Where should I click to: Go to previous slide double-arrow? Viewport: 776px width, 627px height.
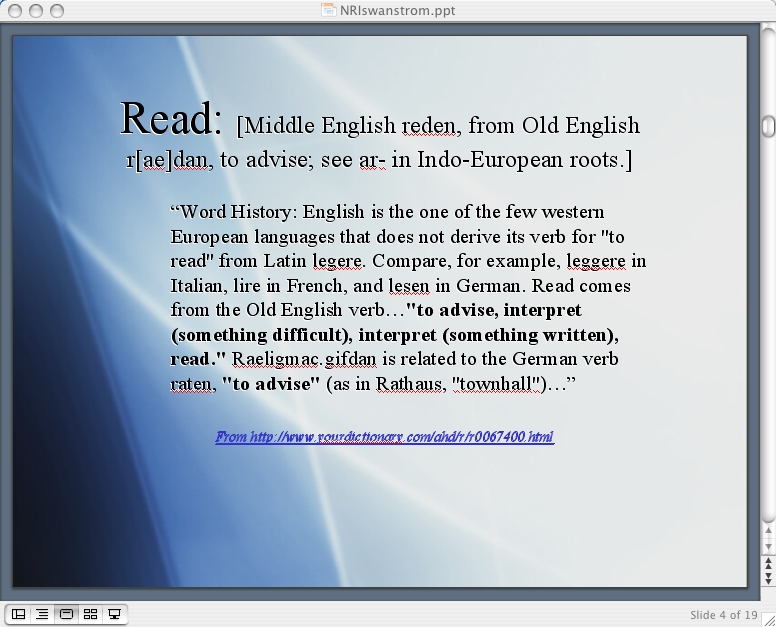tap(769, 563)
